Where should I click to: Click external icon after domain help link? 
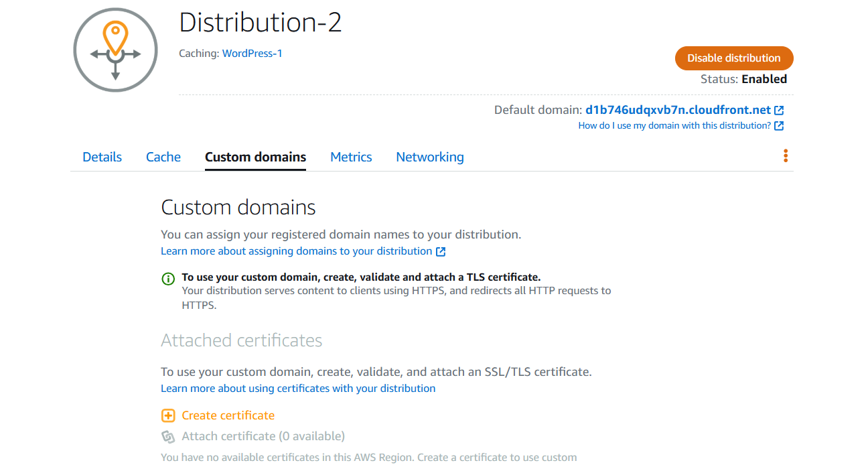779,126
